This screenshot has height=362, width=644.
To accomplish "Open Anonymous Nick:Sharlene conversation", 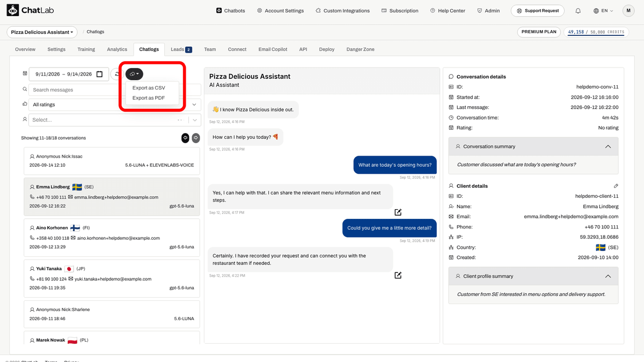I will 112,314.
